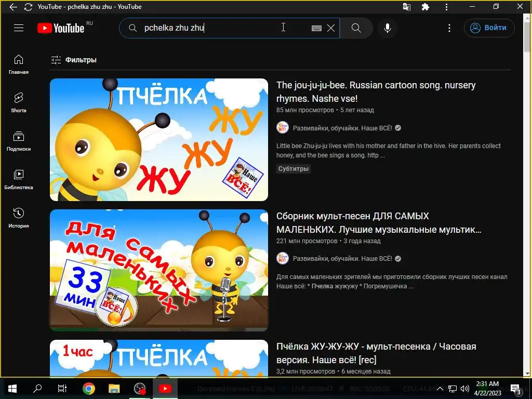Open title Пчёлка ЖУ-ЖУ-ЖУ мульт-песенка
Screen dimensions: 532x399
[x=376, y=353]
